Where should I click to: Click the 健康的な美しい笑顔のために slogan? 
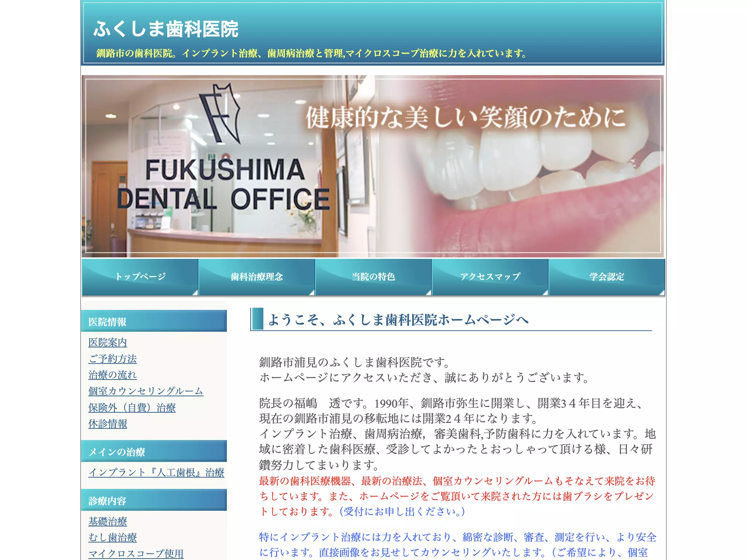[466, 118]
